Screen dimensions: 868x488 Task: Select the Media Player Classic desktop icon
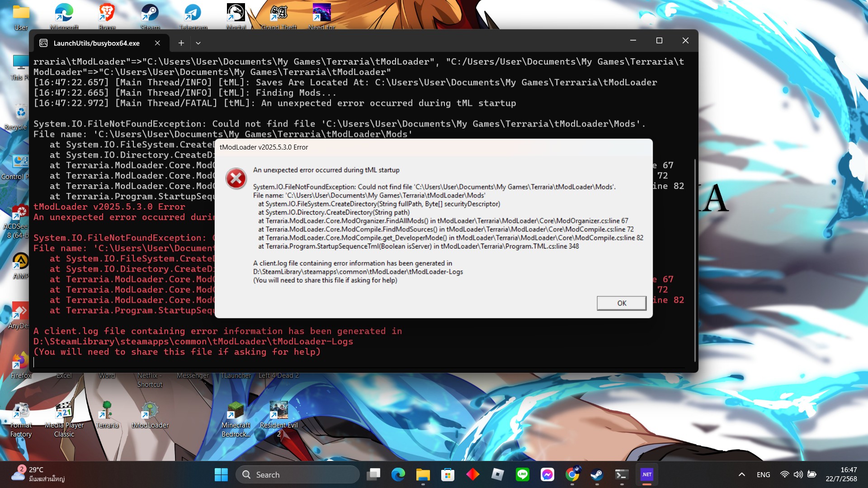[x=64, y=420]
